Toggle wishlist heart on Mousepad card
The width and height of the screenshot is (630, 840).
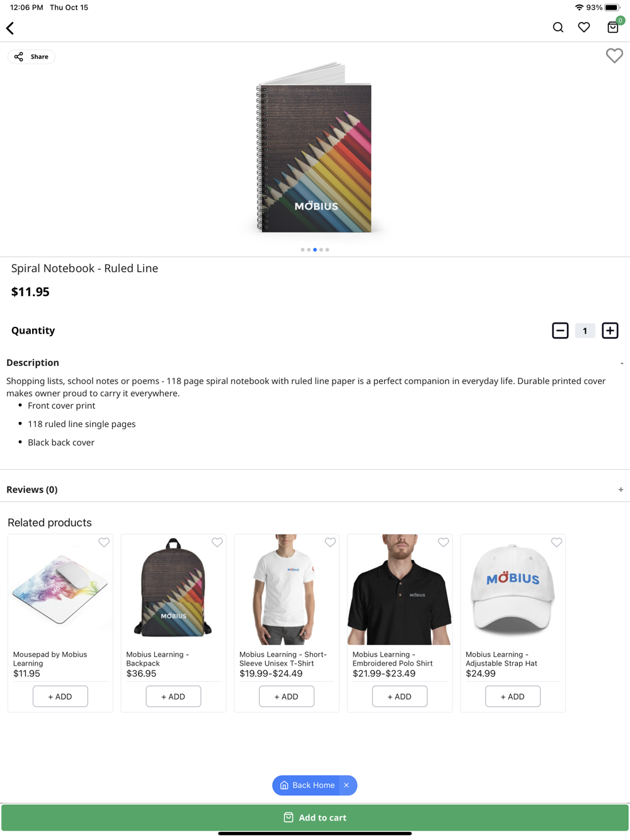tap(104, 542)
